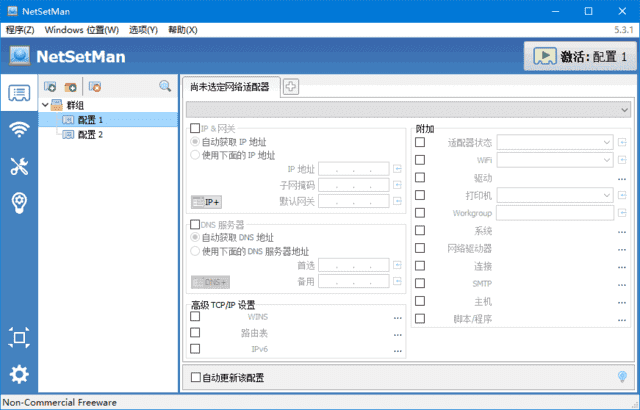640x410 pixels.
Task: Tick the IPv6 checkbox
Action: click(x=195, y=349)
